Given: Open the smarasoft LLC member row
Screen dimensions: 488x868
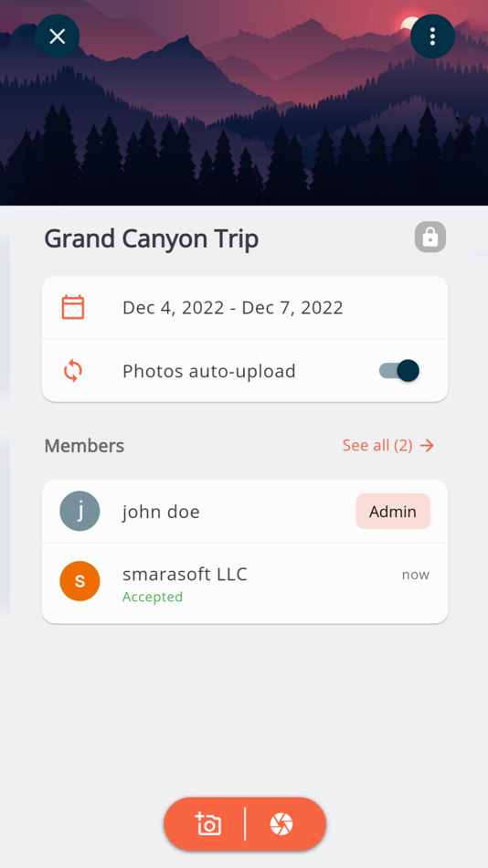Looking at the screenshot, I should [245, 584].
